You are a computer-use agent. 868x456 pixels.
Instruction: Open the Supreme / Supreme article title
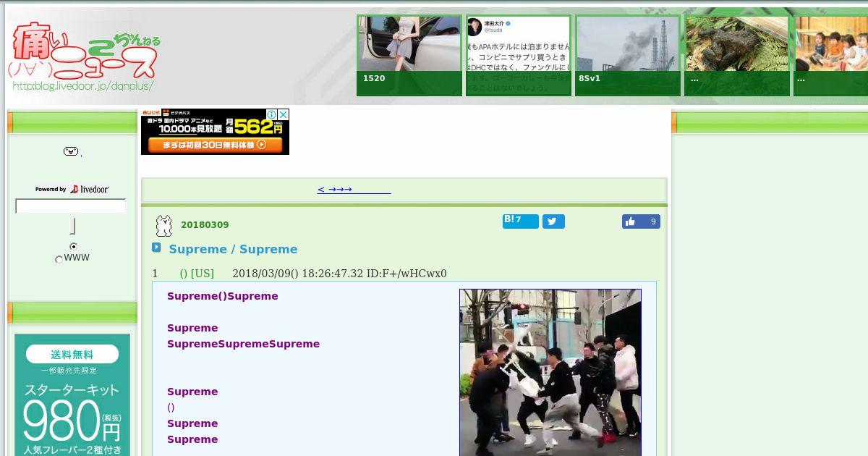pos(233,249)
